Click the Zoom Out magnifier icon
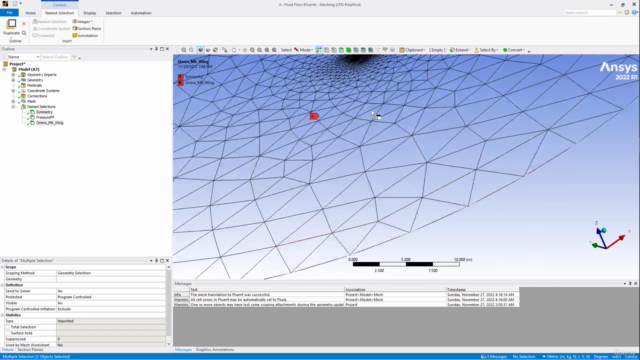The width and height of the screenshot is (640, 360). 260,50
